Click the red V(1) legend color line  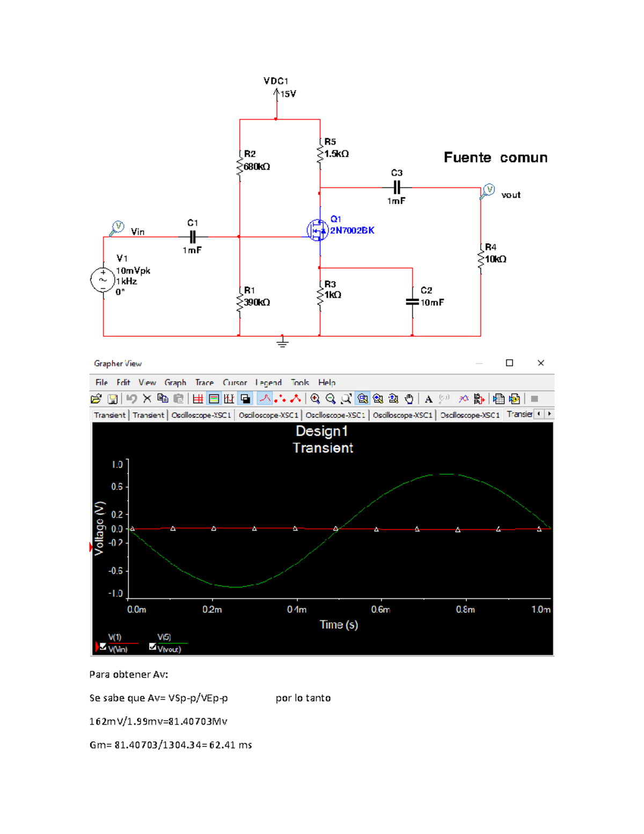point(123,643)
